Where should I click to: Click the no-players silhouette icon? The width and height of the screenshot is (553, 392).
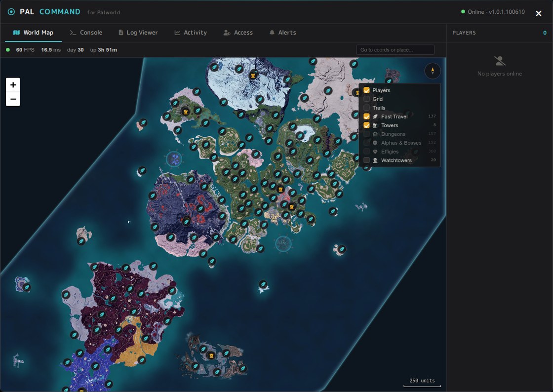499,61
